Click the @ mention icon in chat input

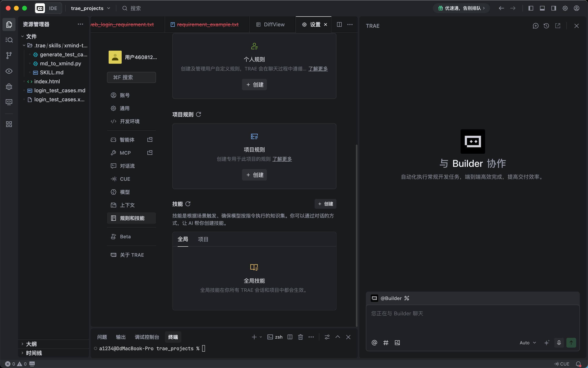pyautogui.click(x=374, y=343)
